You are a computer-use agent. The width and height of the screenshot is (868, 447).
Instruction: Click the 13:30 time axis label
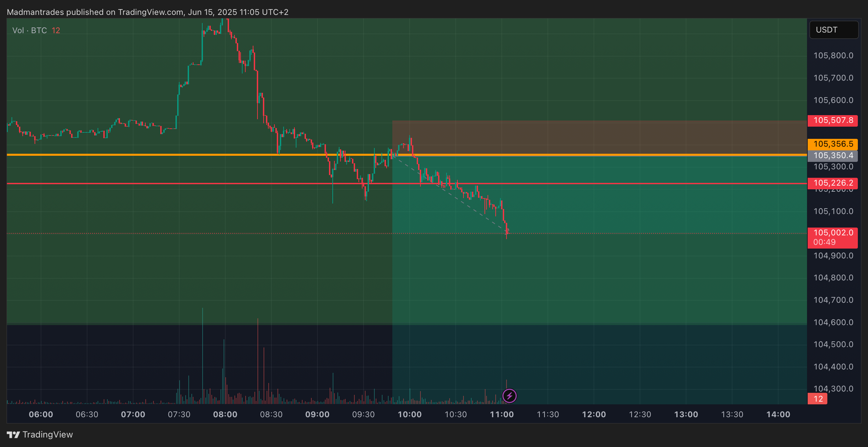point(732,414)
